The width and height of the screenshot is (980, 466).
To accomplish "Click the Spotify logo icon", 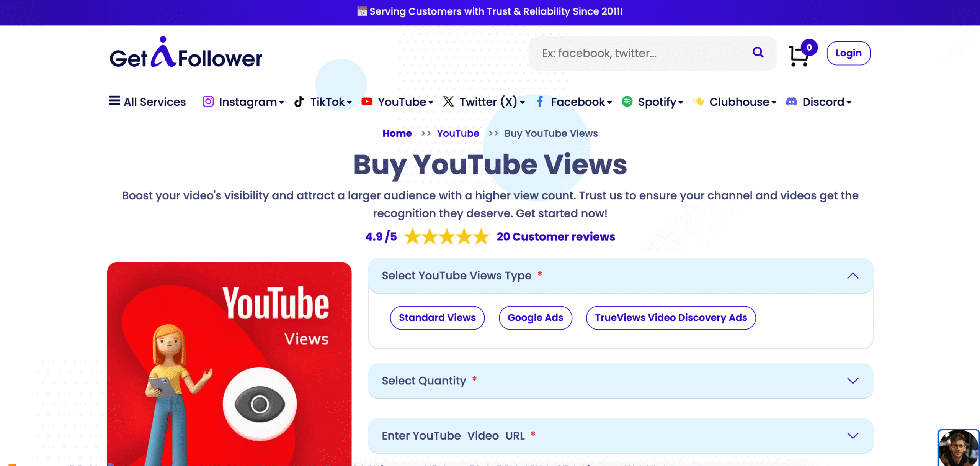I will tap(627, 102).
